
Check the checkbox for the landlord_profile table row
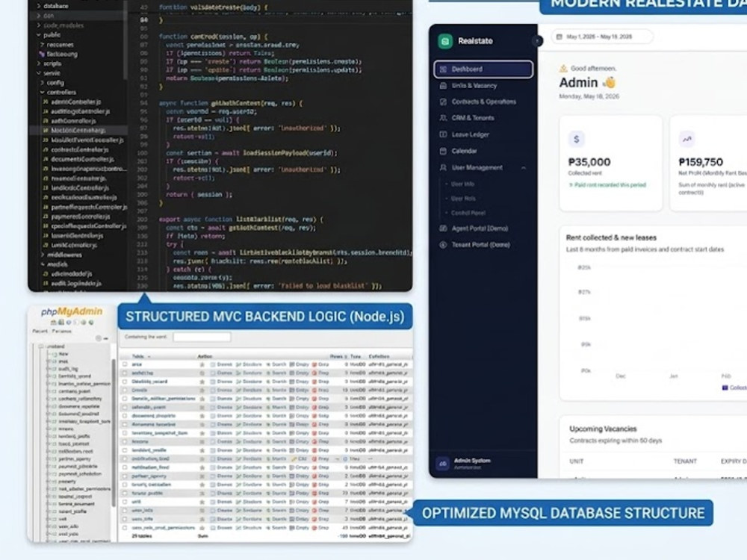click(125, 450)
